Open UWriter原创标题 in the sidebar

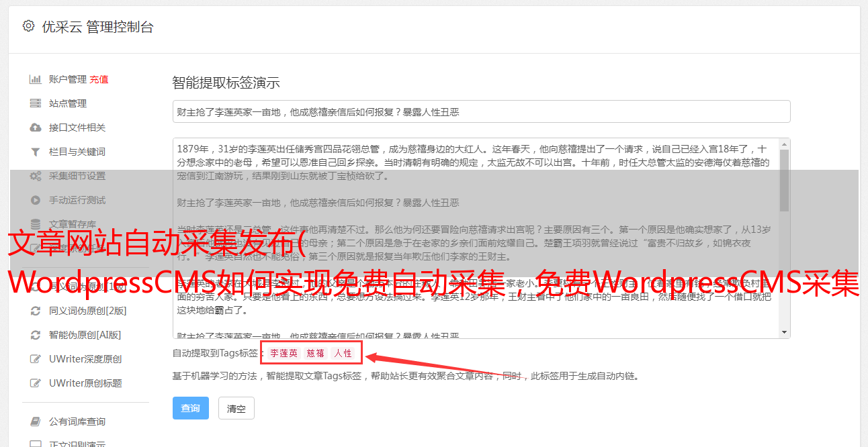(85, 383)
